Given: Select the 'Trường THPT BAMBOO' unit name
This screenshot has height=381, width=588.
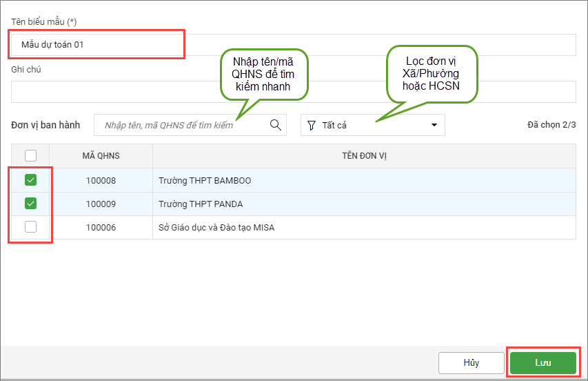Looking at the screenshot, I should [205, 181].
